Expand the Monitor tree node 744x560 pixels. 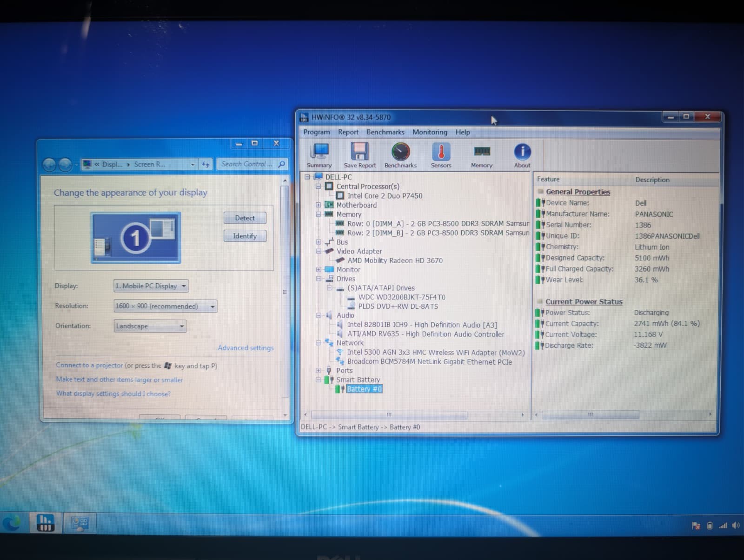coord(319,270)
